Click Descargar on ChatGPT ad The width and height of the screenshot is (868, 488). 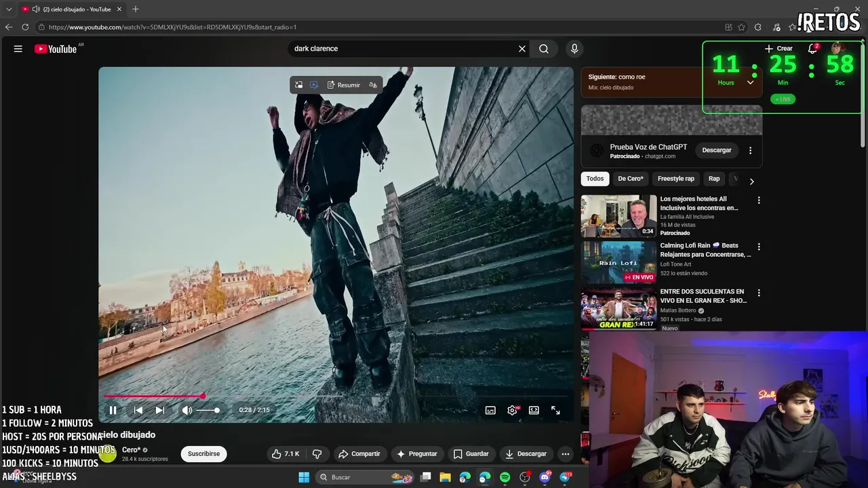pos(717,150)
